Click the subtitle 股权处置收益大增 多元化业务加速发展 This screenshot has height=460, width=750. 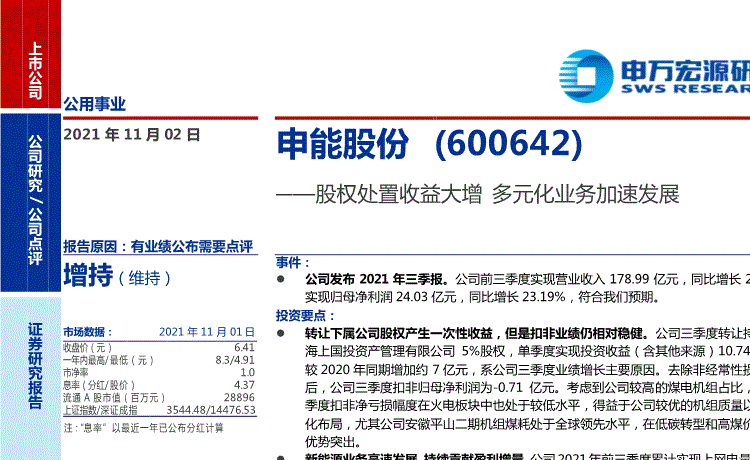pyautogui.click(x=497, y=194)
